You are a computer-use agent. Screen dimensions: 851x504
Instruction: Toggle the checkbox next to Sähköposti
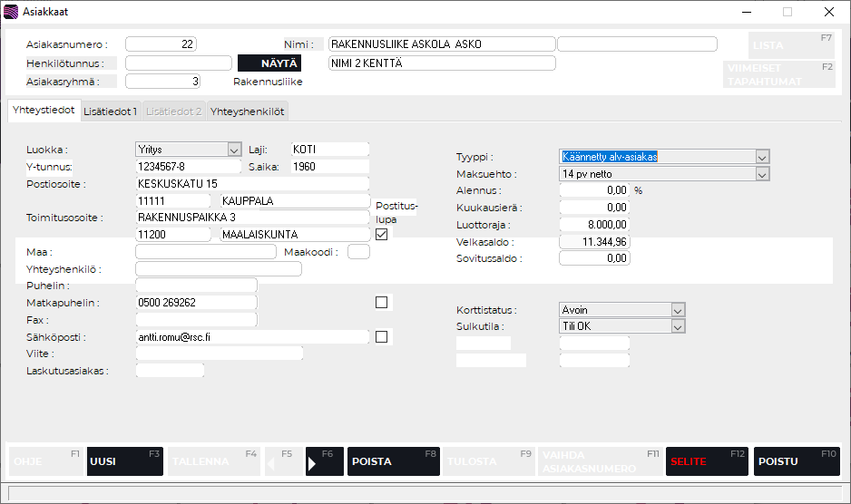pos(382,337)
